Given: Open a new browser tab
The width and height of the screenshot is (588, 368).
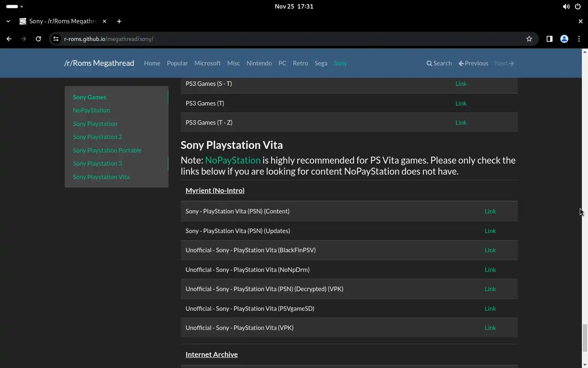Looking at the screenshot, I should pyautogui.click(x=119, y=21).
